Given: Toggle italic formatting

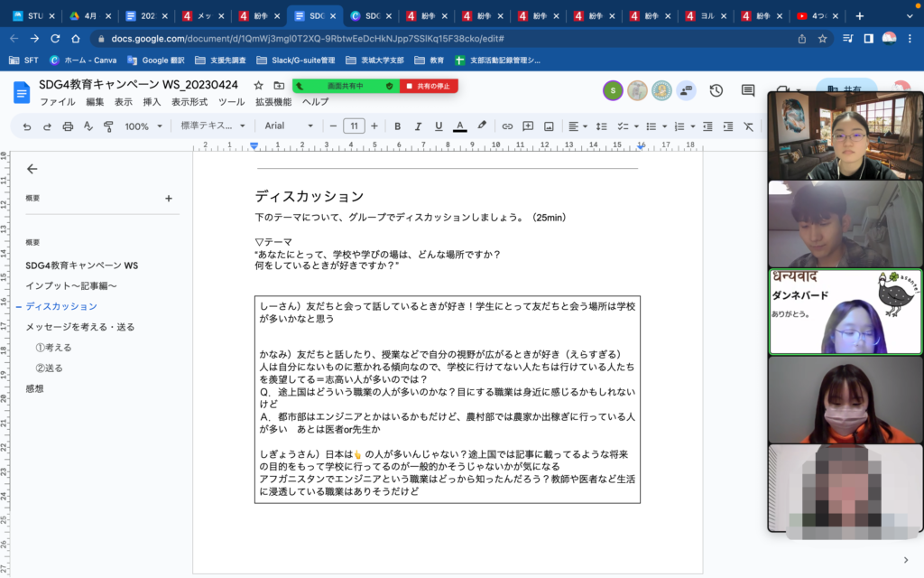Looking at the screenshot, I should [x=418, y=126].
